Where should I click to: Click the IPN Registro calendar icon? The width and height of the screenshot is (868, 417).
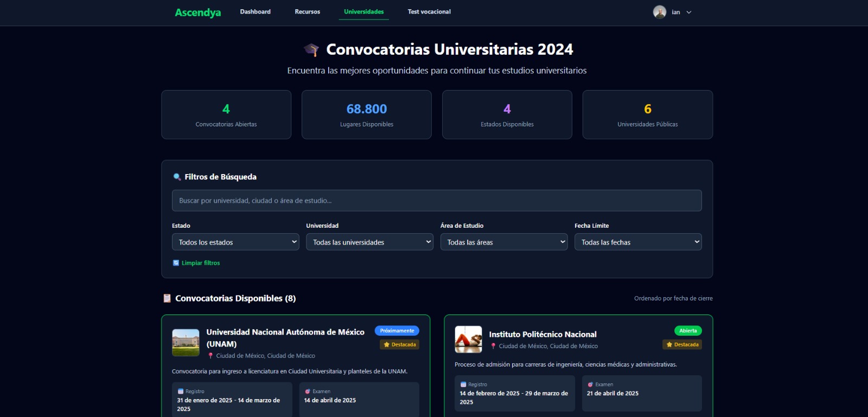(x=463, y=384)
